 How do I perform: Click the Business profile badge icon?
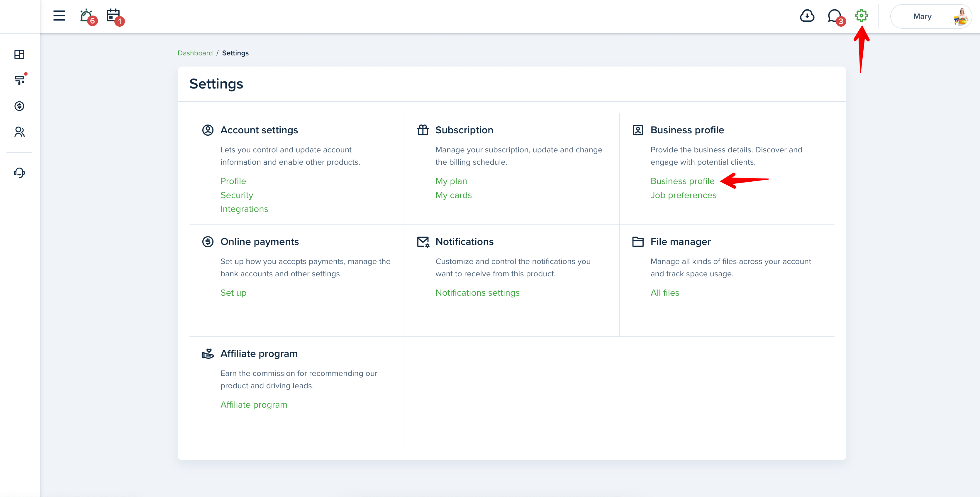[638, 130]
